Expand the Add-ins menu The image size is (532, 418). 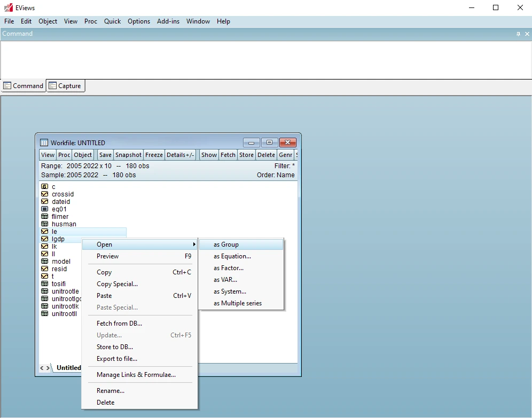(168, 21)
